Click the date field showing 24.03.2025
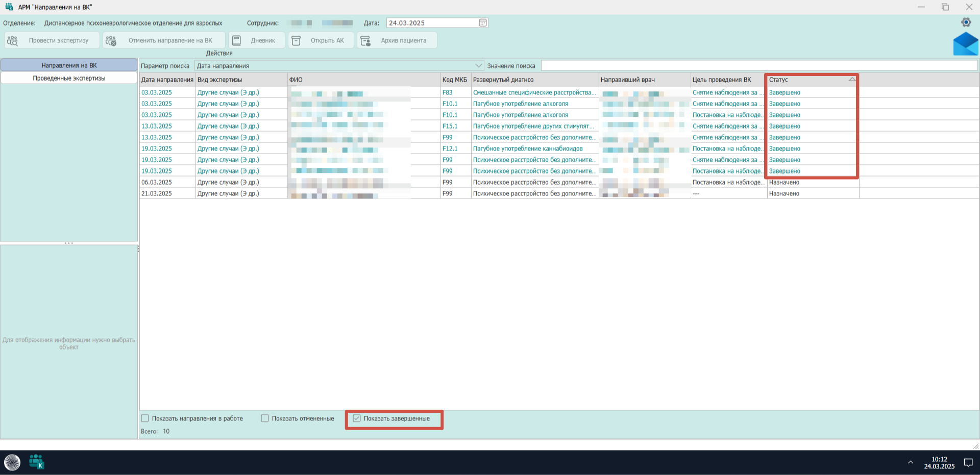 point(437,23)
